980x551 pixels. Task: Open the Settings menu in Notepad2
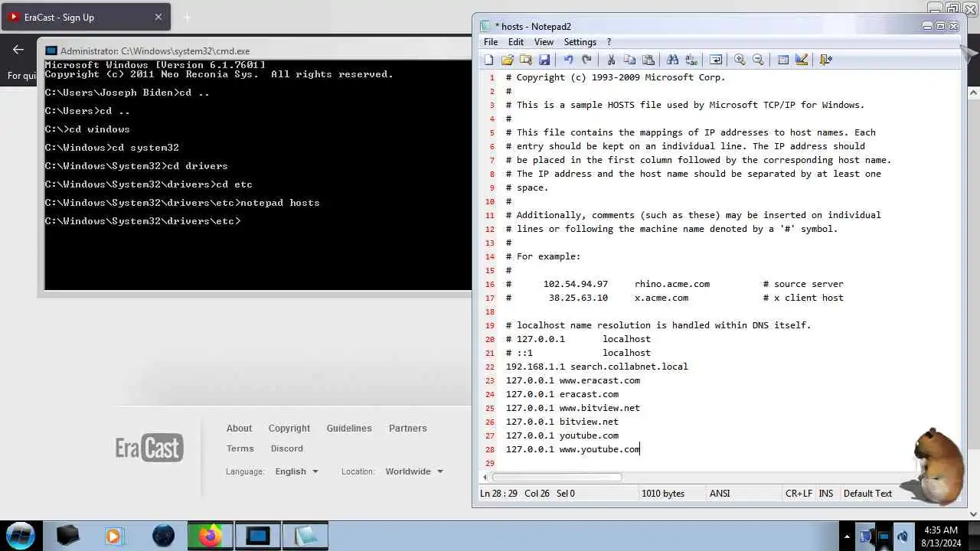[x=580, y=42]
